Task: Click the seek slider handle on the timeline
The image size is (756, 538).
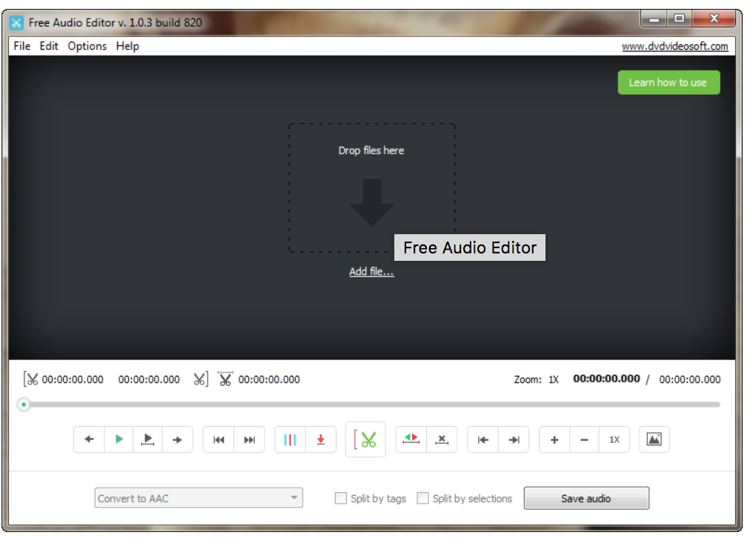Action: [24, 405]
